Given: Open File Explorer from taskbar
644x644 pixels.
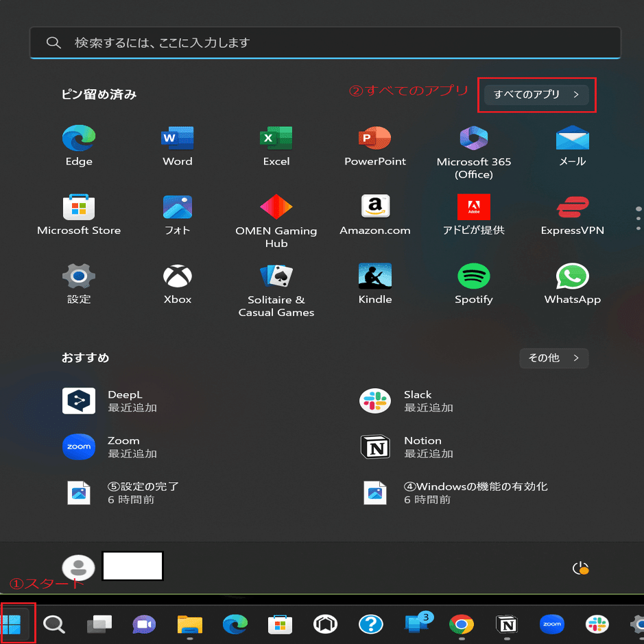Looking at the screenshot, I should (x=190, y=625).
